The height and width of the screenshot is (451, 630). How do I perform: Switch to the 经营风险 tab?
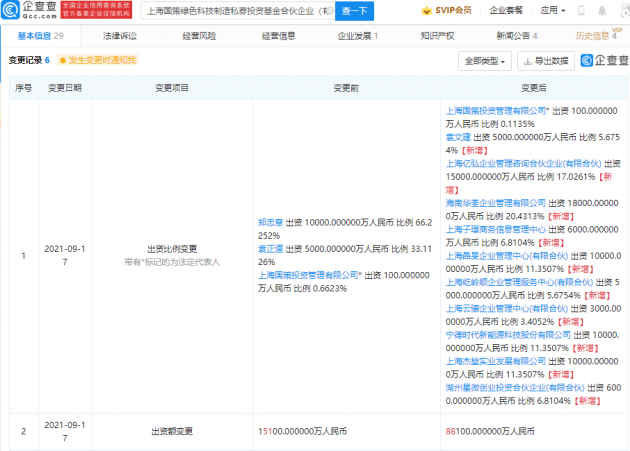[199, 36]
